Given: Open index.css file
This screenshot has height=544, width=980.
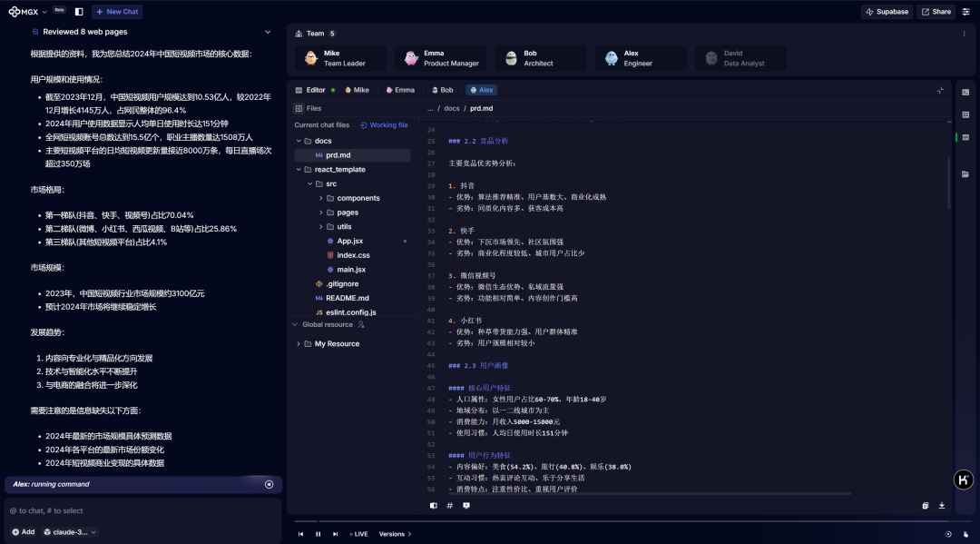Looking at the screenshot, I should [353, 255].
